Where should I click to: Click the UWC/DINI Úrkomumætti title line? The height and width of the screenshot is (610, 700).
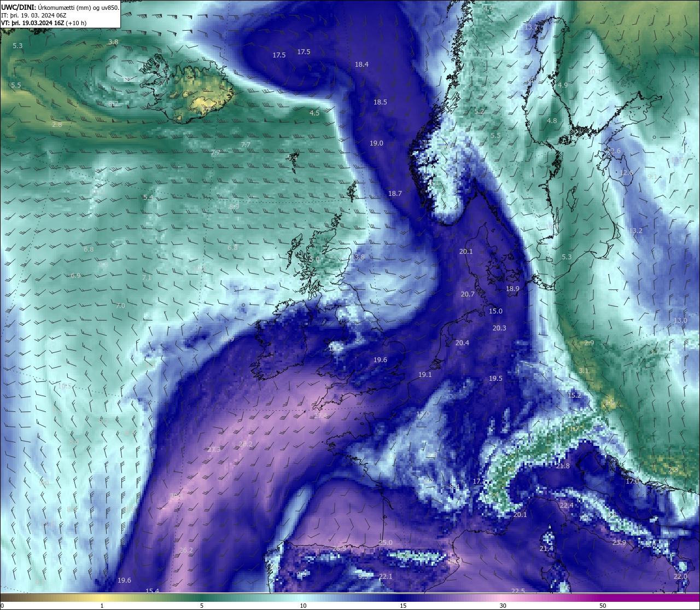click(60, 7)
